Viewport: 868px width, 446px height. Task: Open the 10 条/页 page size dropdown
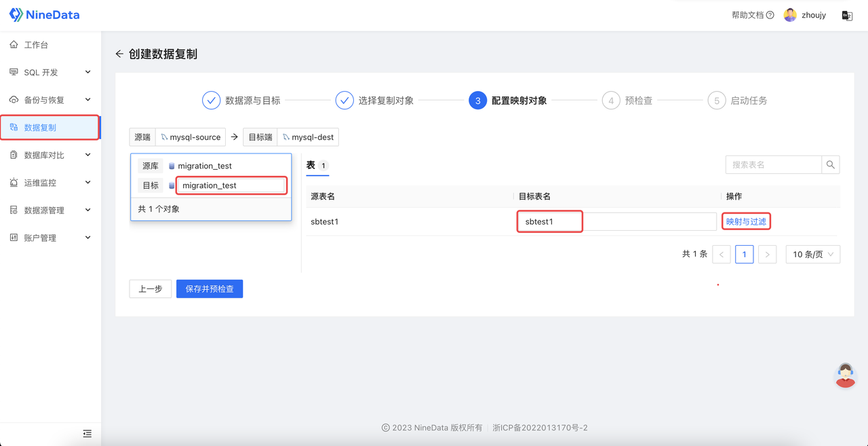click(812, 255)
